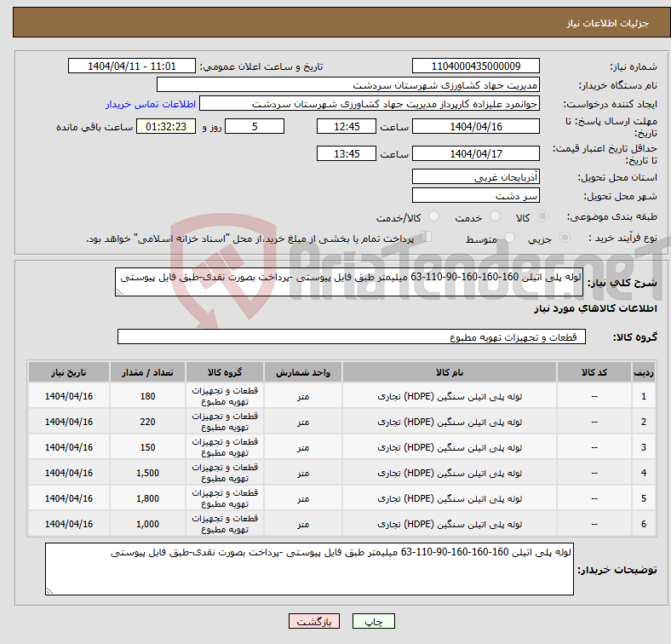Click the delivery city field سر دشت
671x644 pixels.
point(475,195)
